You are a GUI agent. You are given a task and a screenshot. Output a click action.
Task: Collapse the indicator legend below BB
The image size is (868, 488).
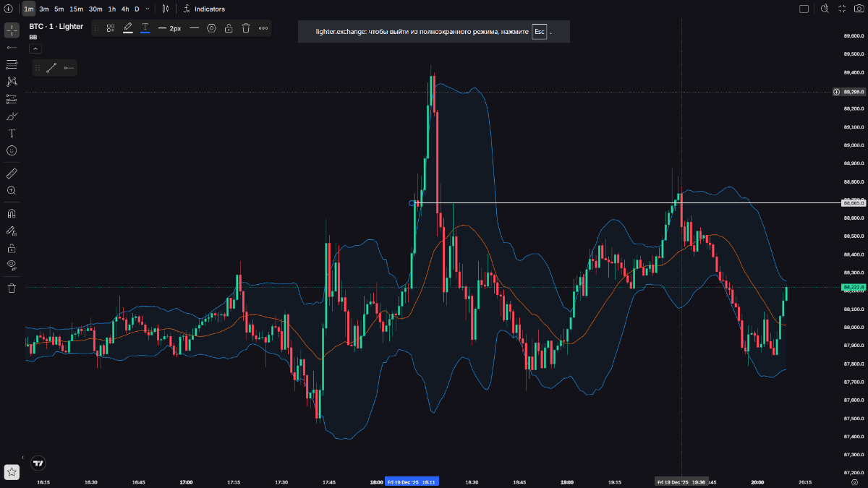pyautogui.click(x=35, y=48)
